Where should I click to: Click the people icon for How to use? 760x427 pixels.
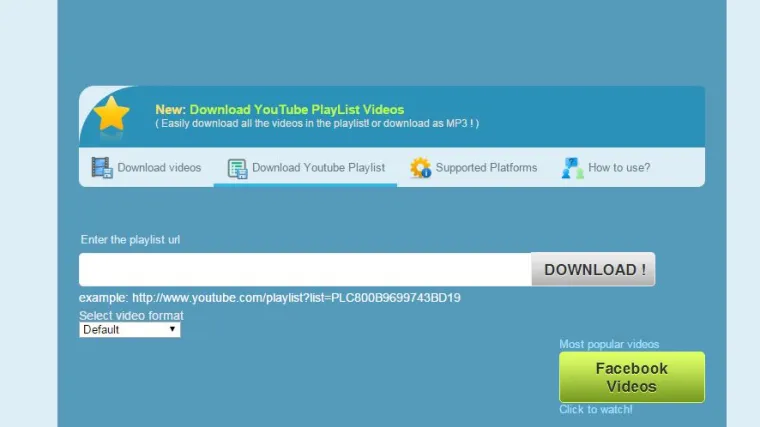572,168
